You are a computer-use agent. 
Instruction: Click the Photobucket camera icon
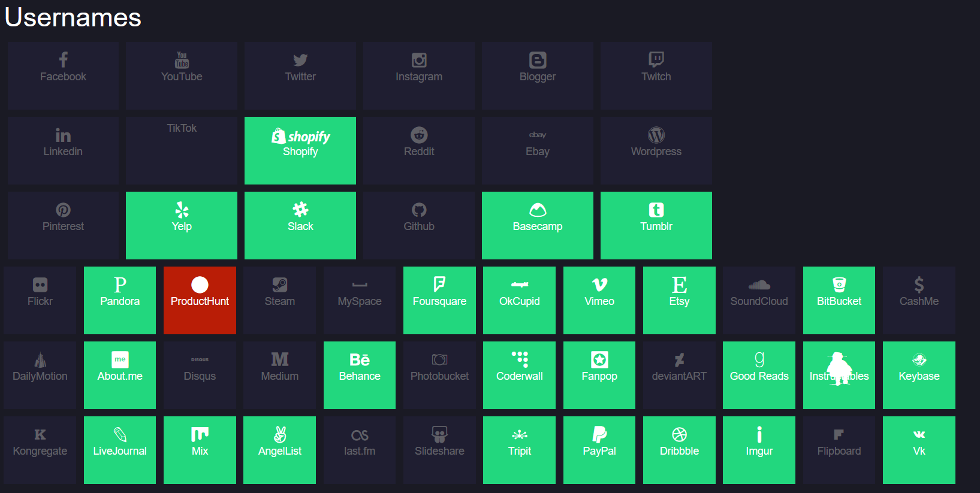tap(439, 359)
